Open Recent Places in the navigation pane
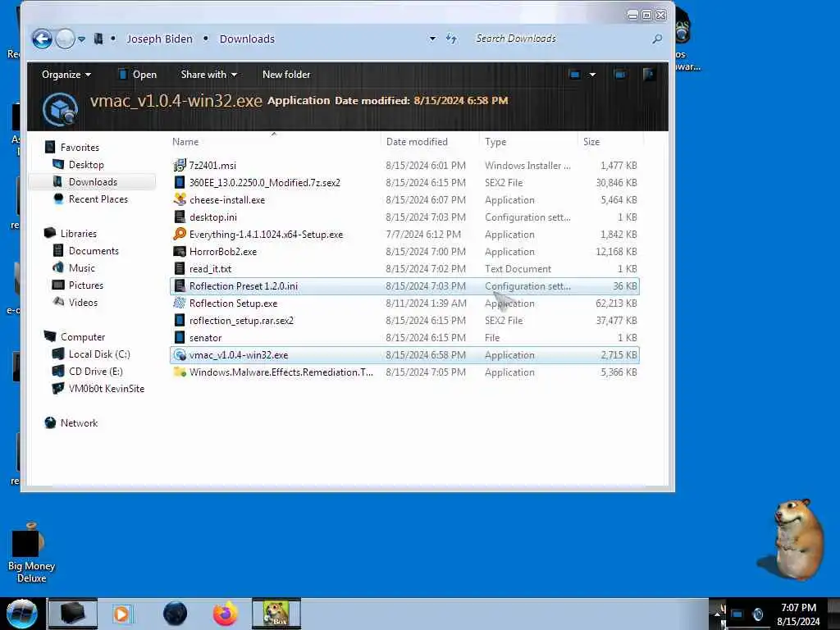 [x=98, y=199]
